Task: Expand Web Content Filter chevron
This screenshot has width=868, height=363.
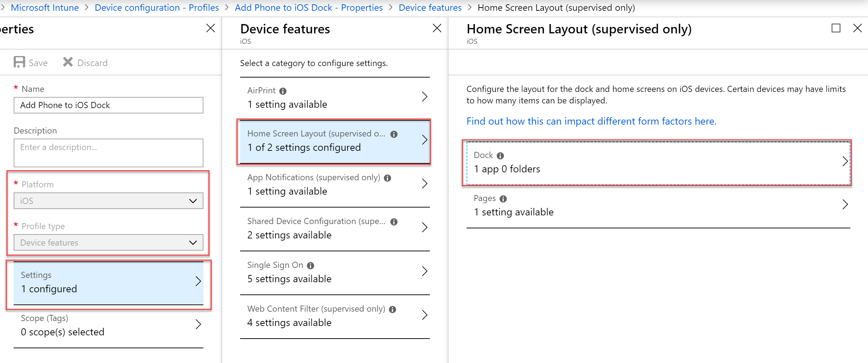Action: coord(424,315)
